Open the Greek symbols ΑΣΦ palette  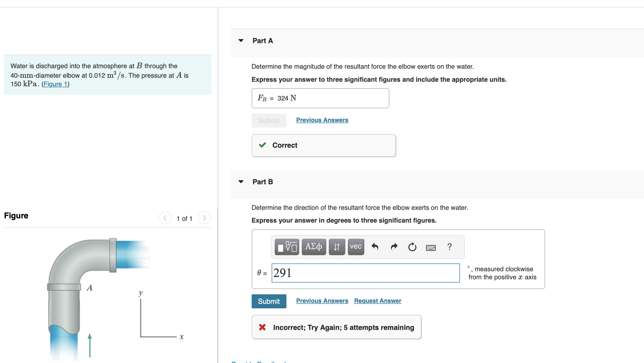click(x=314, y=247)
